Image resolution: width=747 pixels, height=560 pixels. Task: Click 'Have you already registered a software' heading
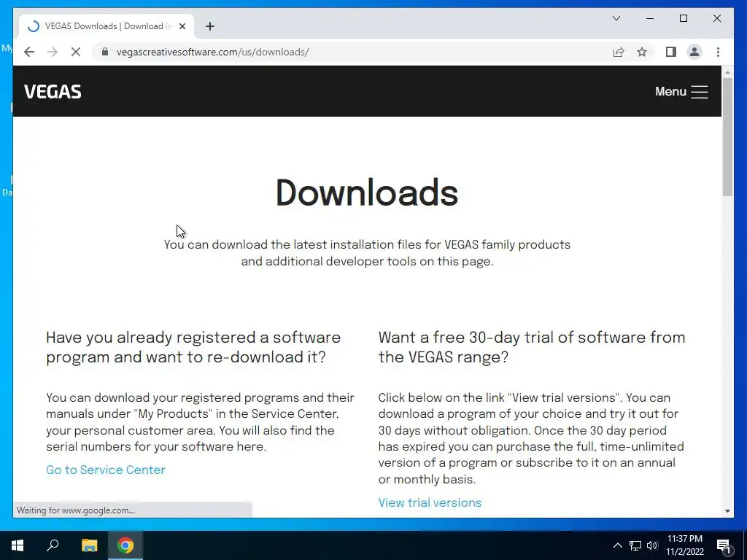[x=193, y=347]
